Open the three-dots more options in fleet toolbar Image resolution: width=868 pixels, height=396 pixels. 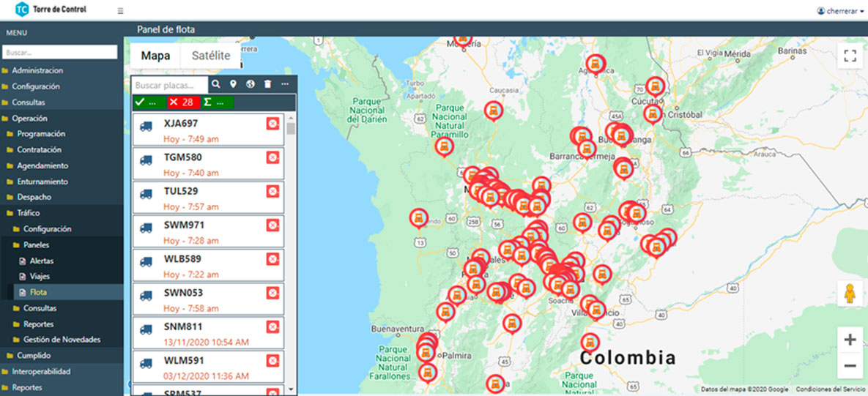pyautogui.click(x=285, y=85)
